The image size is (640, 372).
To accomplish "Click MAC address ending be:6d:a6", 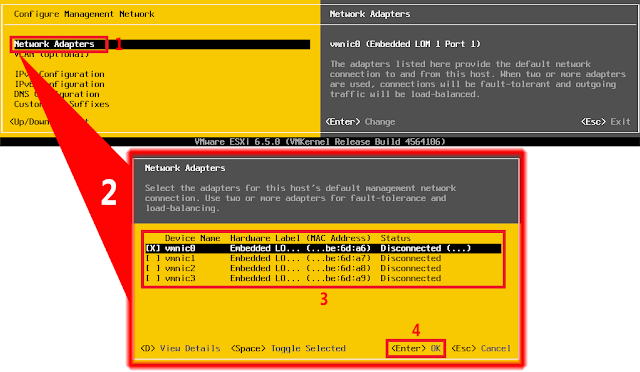I will click(338, 248).
